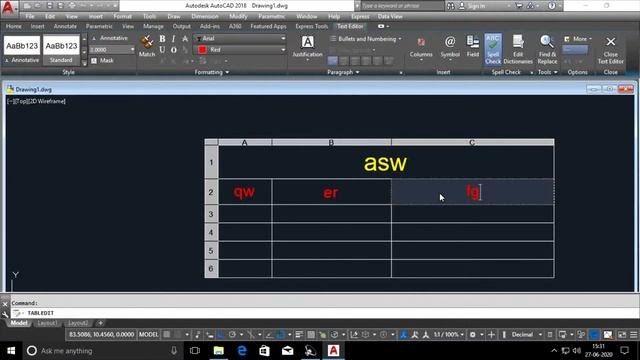Screen dimensions: 640x360
Task: Open the text height dropdown
Action: (132, 49)
